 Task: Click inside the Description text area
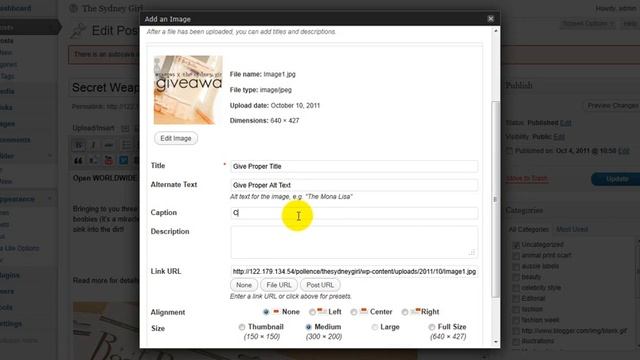[x=354, y=242]
